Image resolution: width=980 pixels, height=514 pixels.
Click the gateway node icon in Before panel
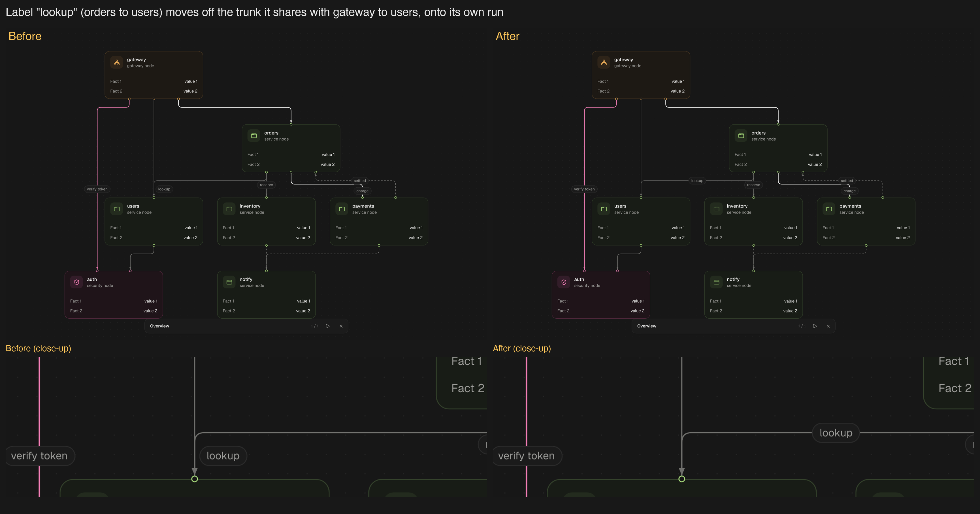(x=117, y=62)
